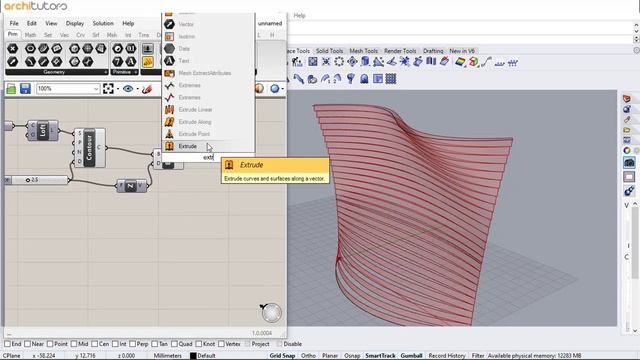Save the Grasshopper document with floppy icon
The image size is (640, 360).
(x=25, y=89)
